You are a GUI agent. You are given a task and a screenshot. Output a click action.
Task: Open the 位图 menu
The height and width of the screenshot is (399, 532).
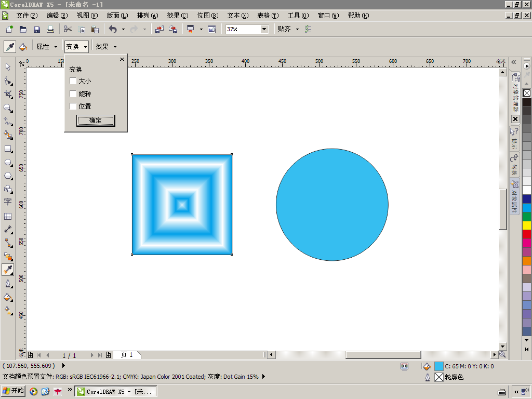click(207, 16)
